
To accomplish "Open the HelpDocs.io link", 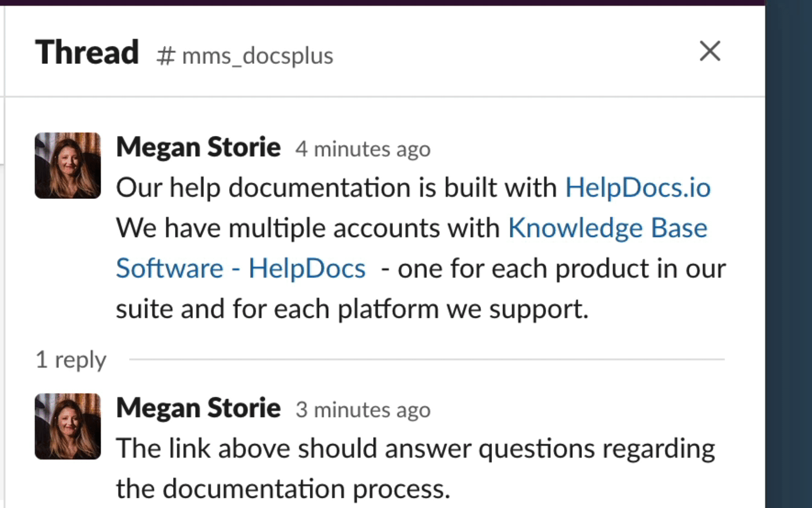I will point(638,188).
